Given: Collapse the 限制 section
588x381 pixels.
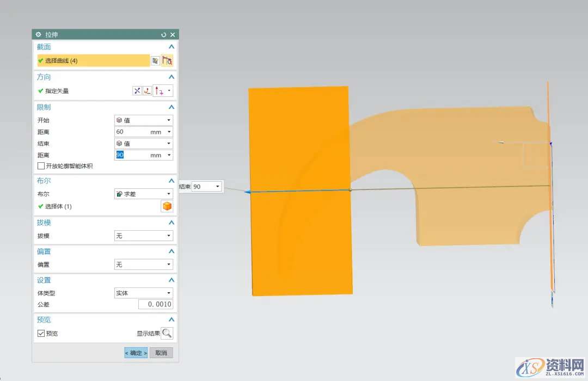Looking at the screenshot, I should point(171,107).
